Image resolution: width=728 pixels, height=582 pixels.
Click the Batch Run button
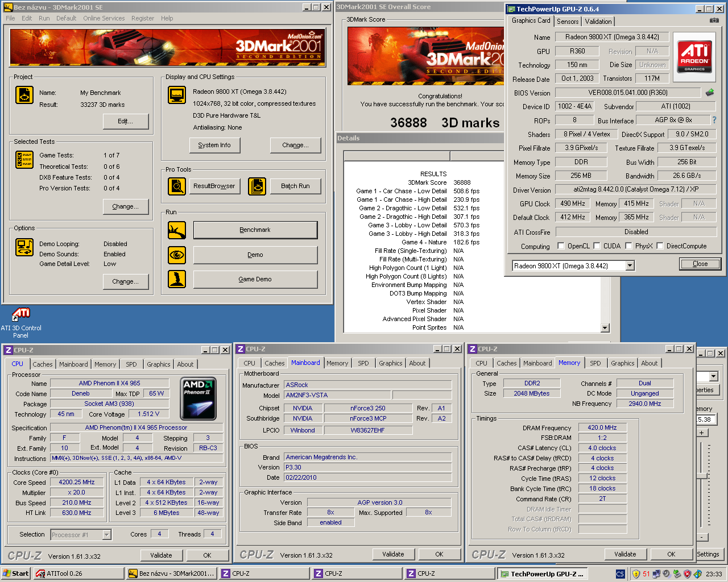[x=295, y=186]
